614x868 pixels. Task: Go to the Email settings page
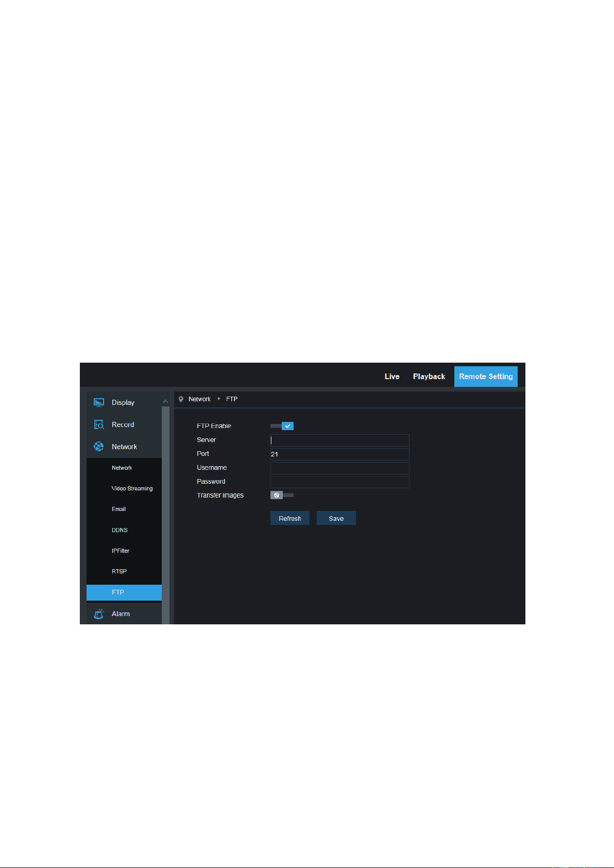tap(119, 509)
